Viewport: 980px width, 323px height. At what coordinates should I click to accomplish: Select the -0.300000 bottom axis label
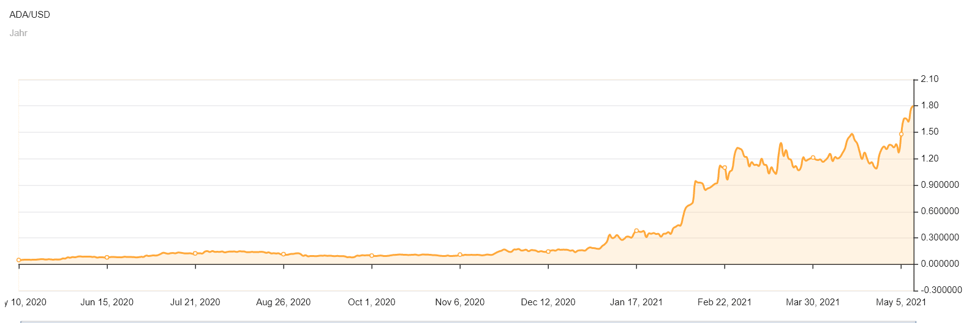coord(941,290)
